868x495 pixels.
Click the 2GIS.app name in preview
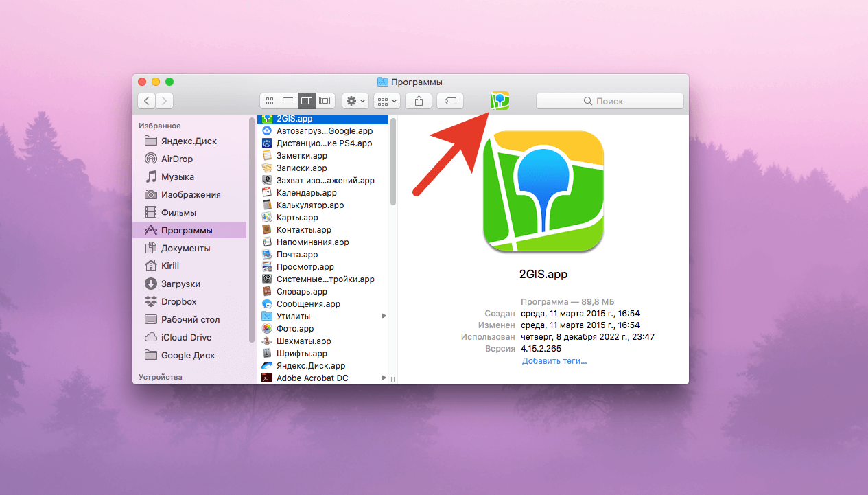click(x=543, y=274)
